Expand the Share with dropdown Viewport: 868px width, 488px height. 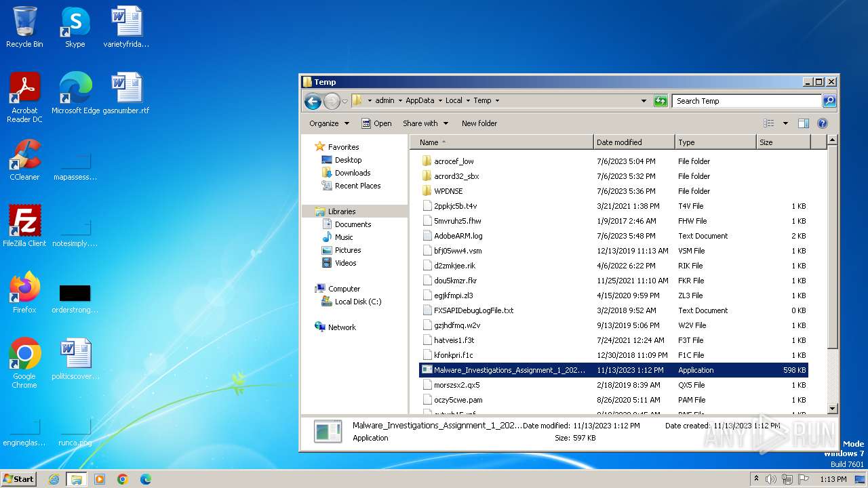[x=425, y=123]
